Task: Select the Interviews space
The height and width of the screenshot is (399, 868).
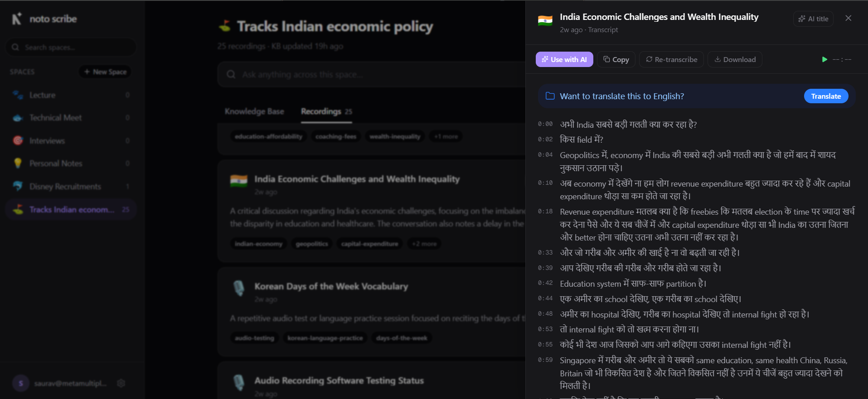Action: click(x=71, y=140)
